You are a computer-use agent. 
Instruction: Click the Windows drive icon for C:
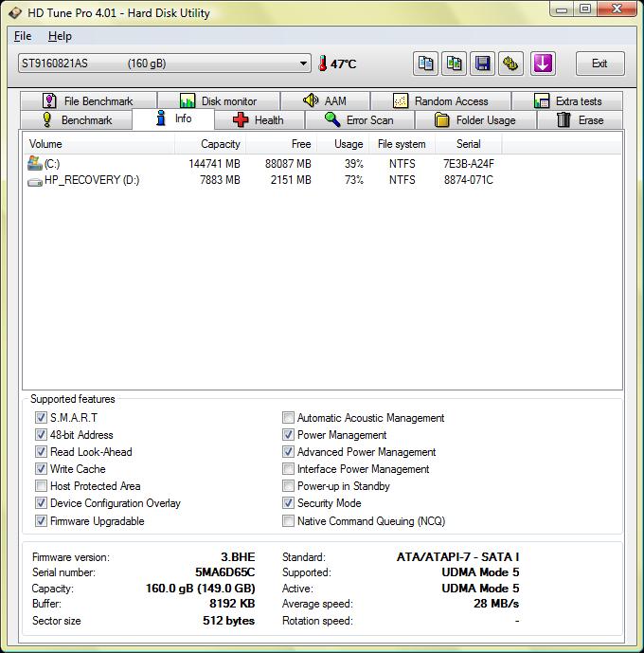tap(35, 163)
